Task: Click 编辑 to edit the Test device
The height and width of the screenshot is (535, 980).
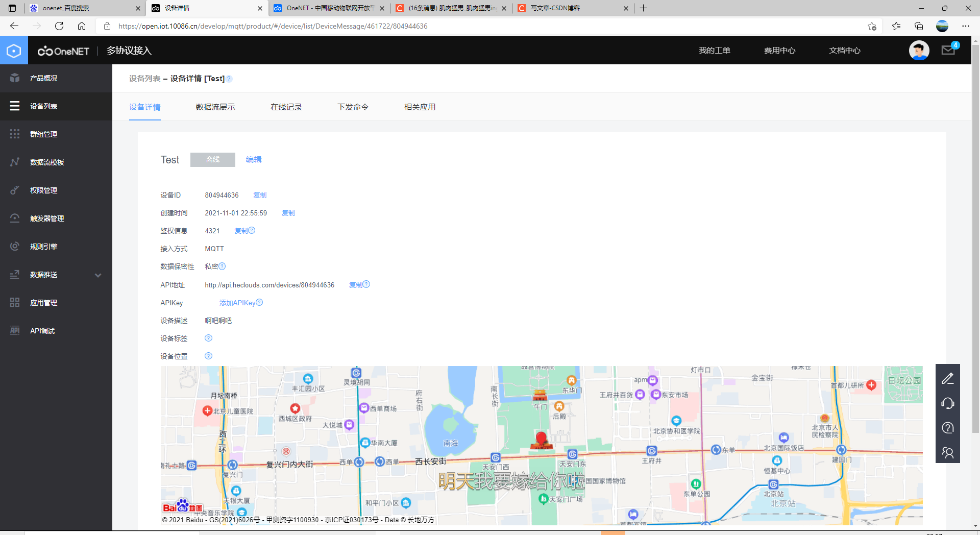Action: click(x=253, y=159)
